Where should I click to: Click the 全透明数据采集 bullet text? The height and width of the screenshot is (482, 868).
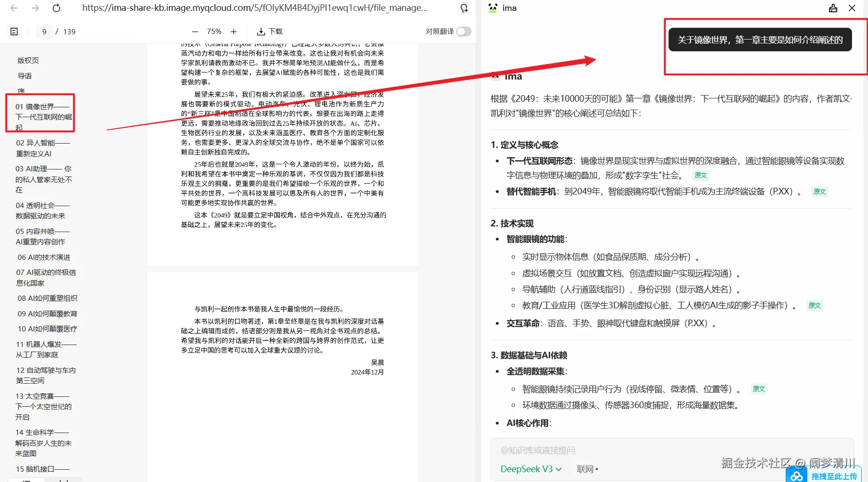tap(535, 371)
